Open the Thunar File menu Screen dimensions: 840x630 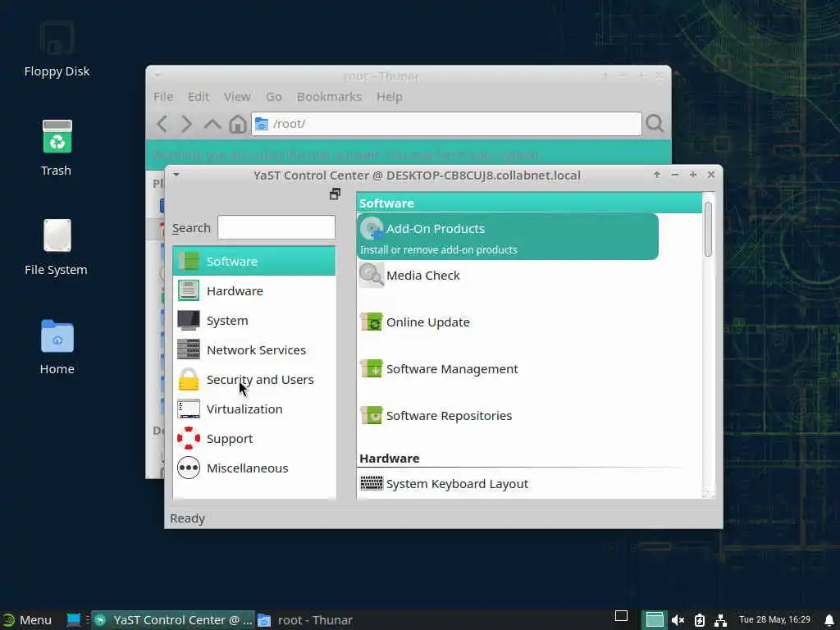(163, 97)
